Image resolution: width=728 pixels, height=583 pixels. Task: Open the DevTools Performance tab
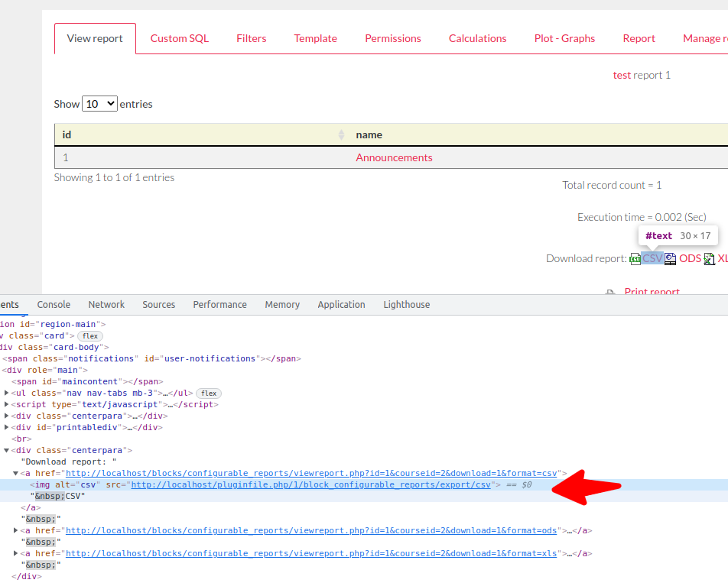219,305
